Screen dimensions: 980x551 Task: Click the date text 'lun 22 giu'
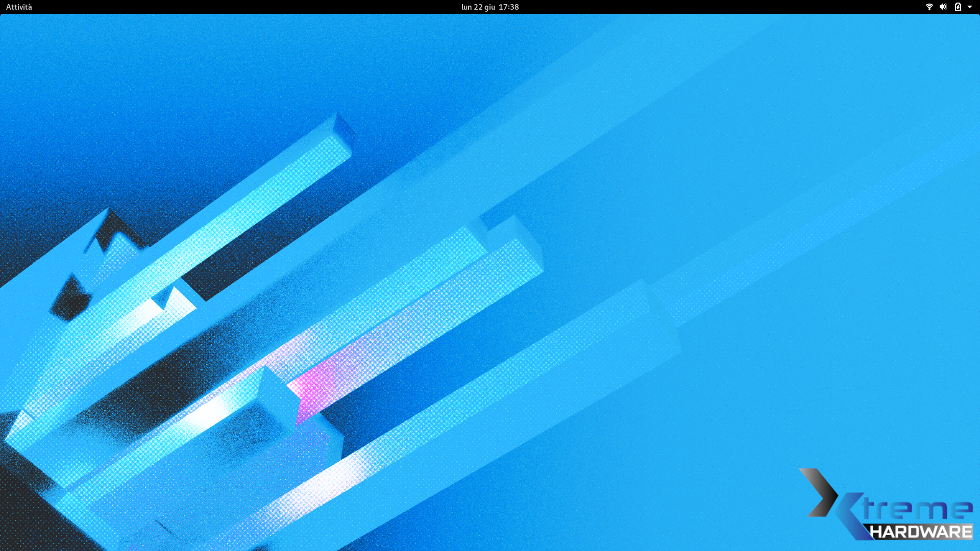pos(478,7)
